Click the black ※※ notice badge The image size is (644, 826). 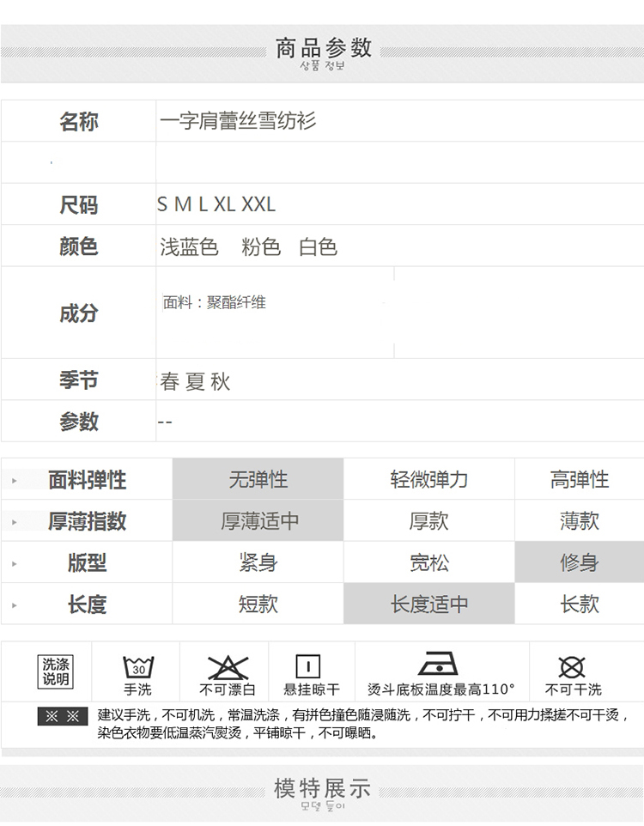click(62, 716)
